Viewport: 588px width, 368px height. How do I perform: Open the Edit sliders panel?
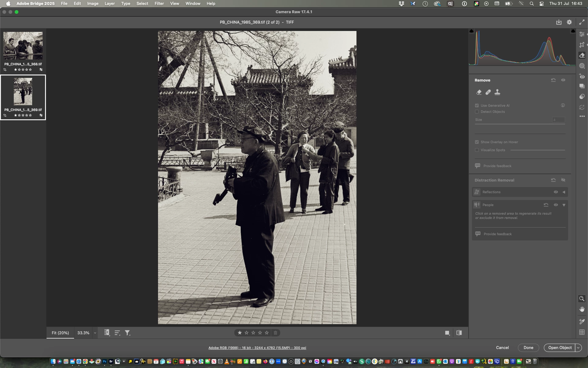click(x=582, y=34)
